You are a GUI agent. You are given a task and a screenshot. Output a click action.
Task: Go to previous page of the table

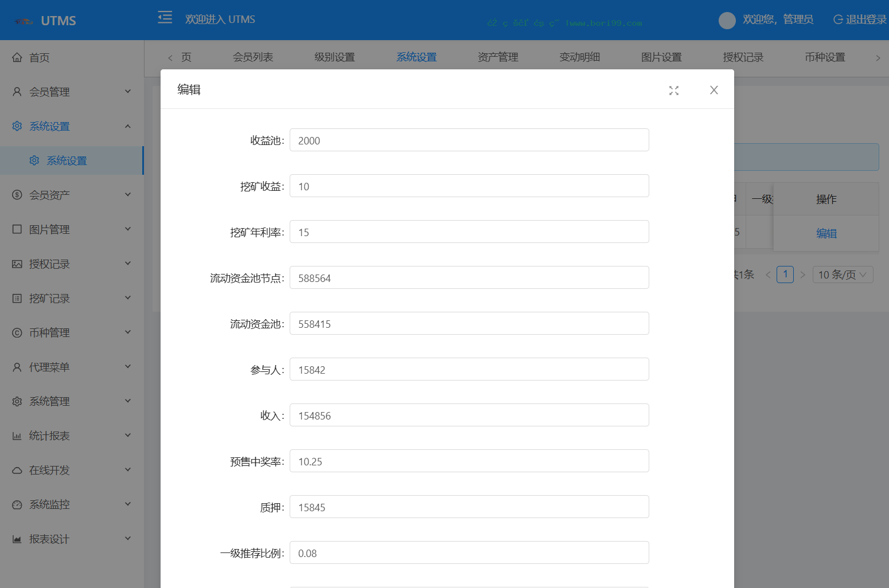coord(768,275)
